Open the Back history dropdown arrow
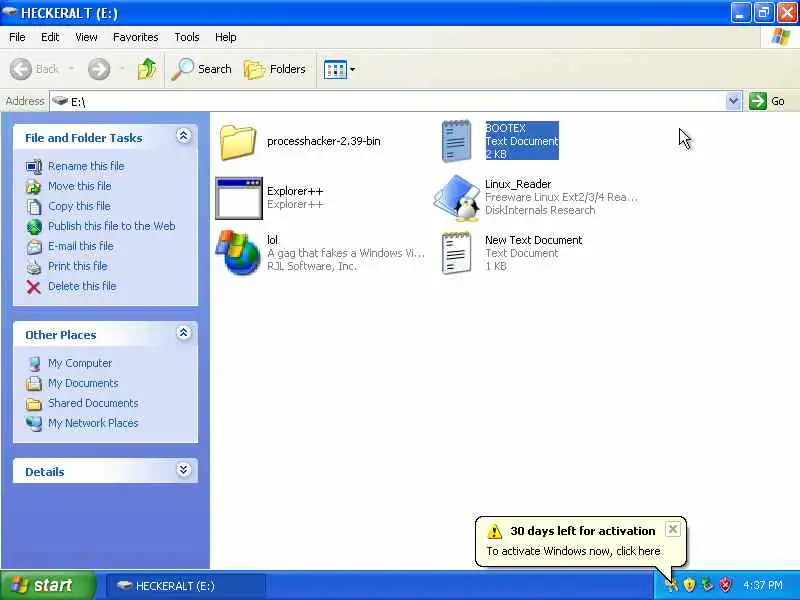Image resolution: width=800 pixels, height=600 pixels. 71,68
